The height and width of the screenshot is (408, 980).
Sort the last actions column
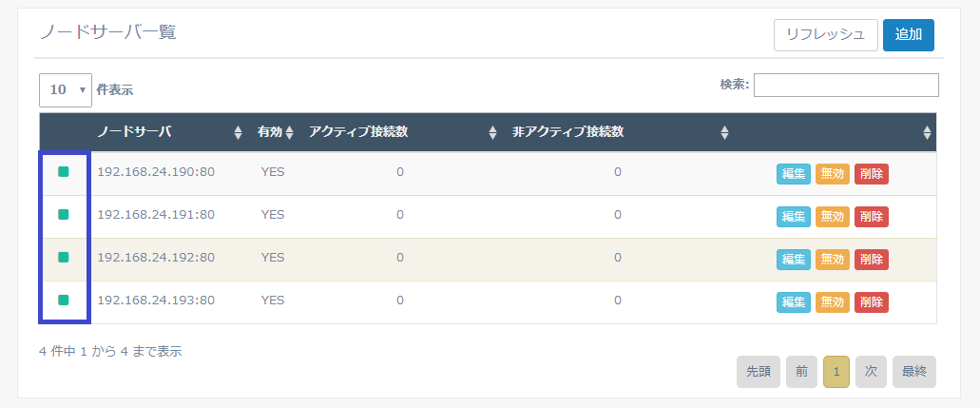coord(927,133)
